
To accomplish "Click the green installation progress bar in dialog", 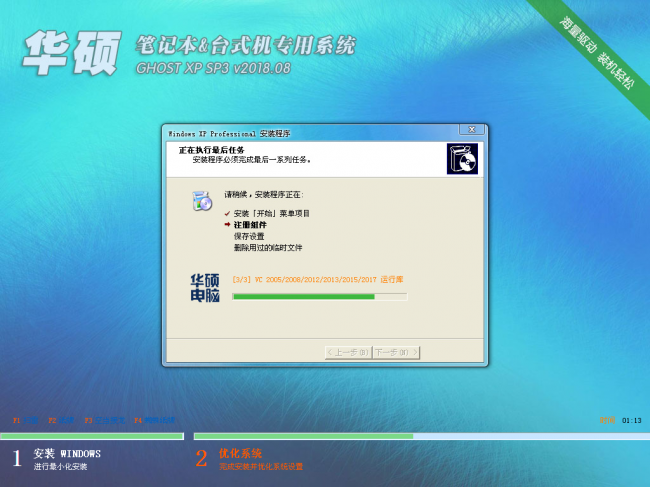I will point(320,296).
